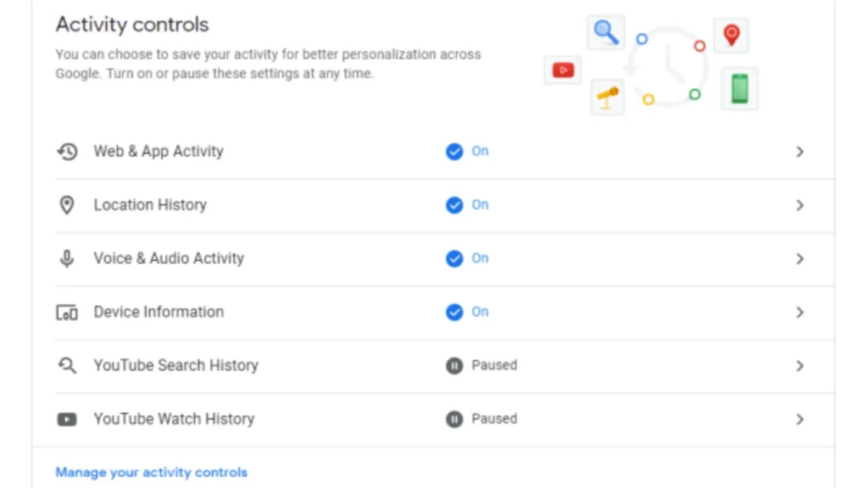The height and width of the screenshot is (488, 868).
Task: Turn off Voice & Audio Activity
Action: point(455,258)
